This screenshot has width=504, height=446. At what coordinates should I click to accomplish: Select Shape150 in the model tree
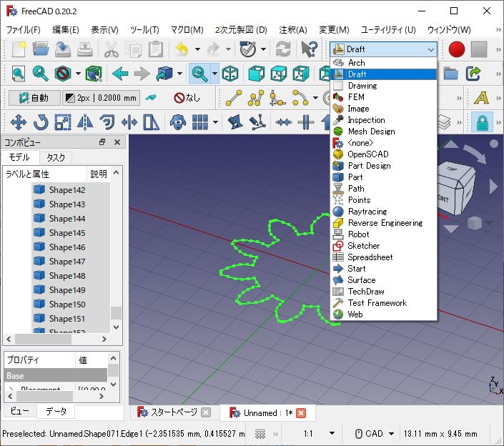point(67,304)
